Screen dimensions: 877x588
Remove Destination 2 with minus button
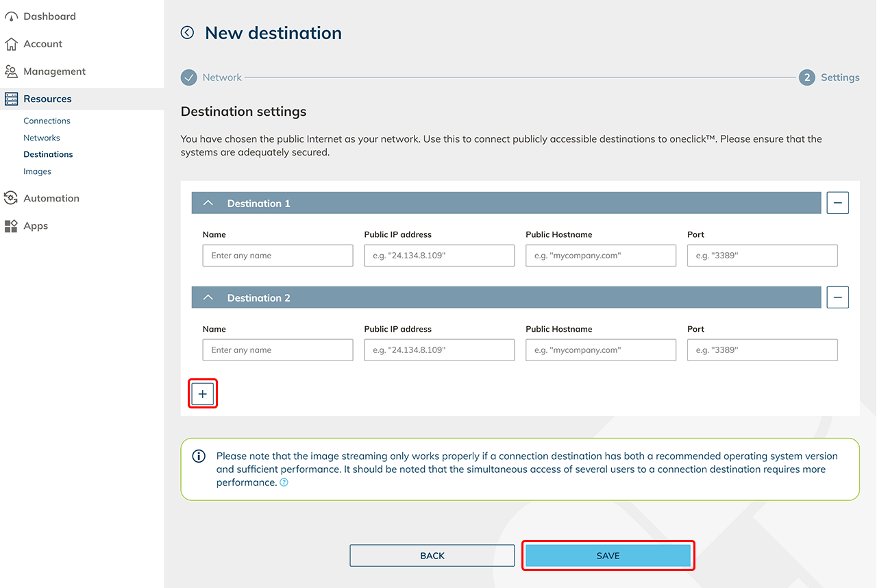tap(837, 297)
